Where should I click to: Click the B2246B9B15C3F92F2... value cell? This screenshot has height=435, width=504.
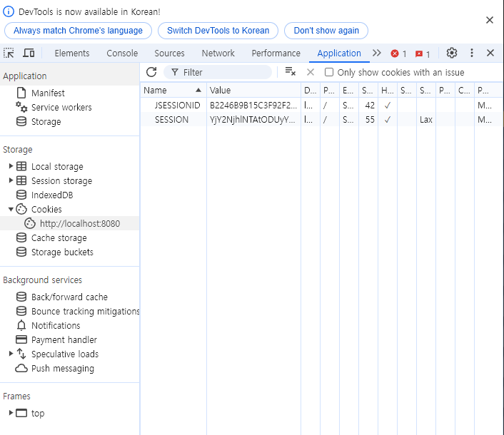click(253, 106)
